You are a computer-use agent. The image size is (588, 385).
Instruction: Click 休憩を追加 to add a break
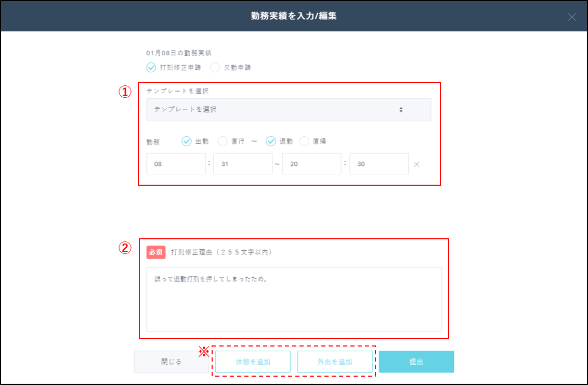(252, 362)
